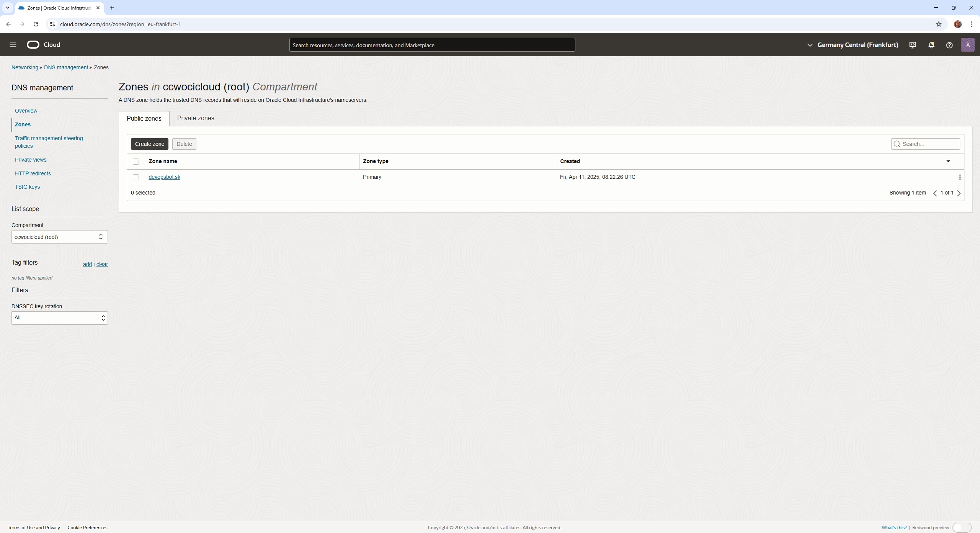Click the global search resources field
Screen dimensions: 980x533
(432, 45)
